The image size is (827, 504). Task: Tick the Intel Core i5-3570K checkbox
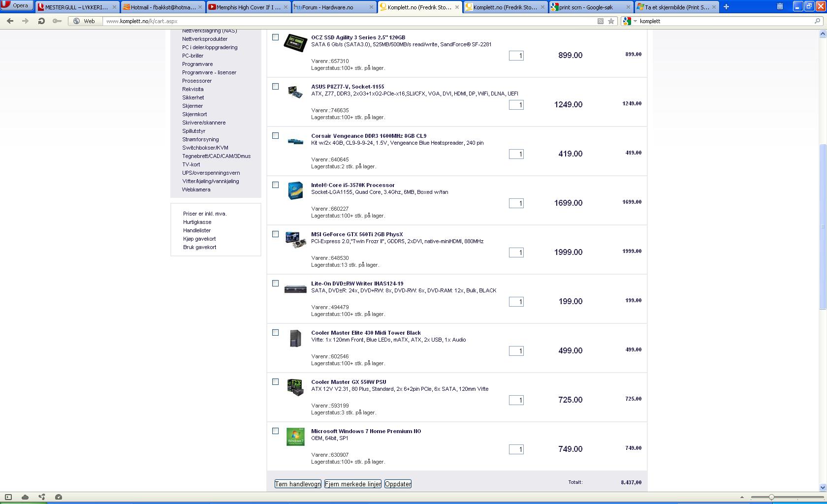[276, 185]
